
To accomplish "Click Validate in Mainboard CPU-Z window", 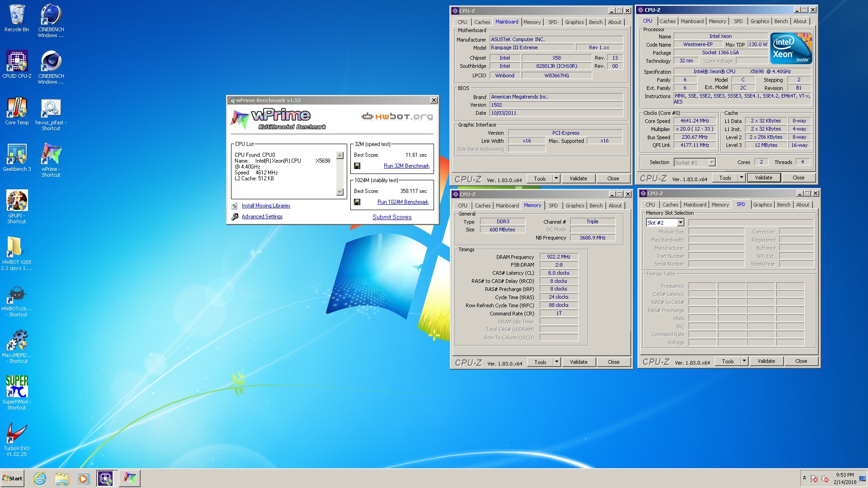I will (578, 178).
